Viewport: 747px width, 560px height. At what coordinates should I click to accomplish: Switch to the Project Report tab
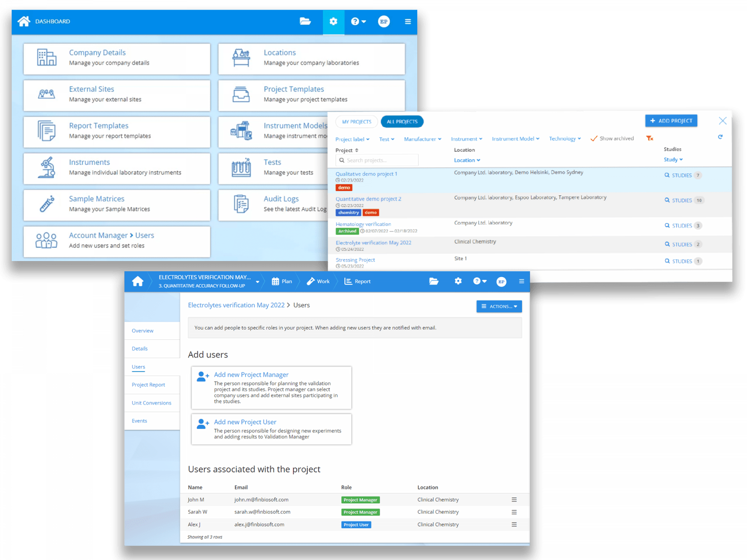coord(148,385)
